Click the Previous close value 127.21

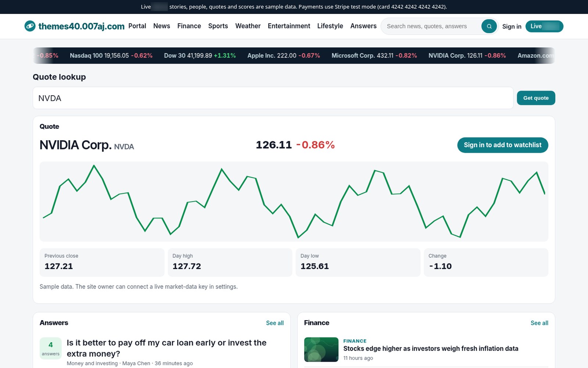(59, 266)
